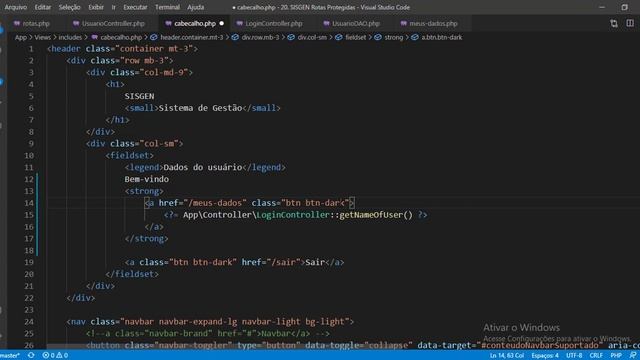Change the CRLF end of line setting

tap(596, 356)
